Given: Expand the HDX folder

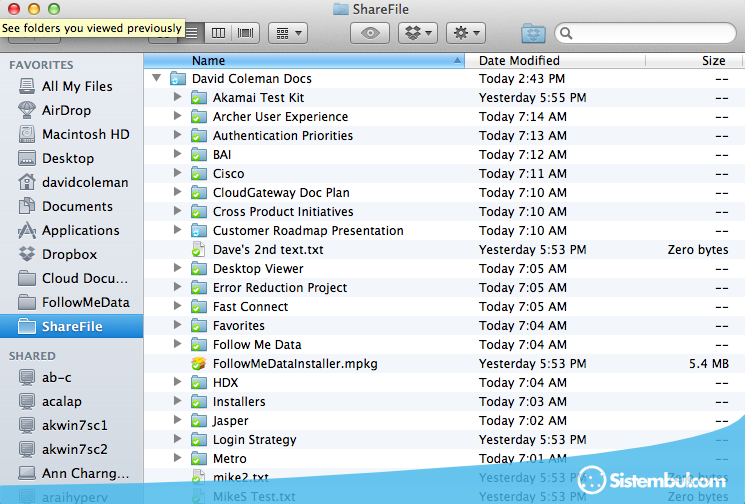Looking at the screenshot, I should click(x=177, y=382).
